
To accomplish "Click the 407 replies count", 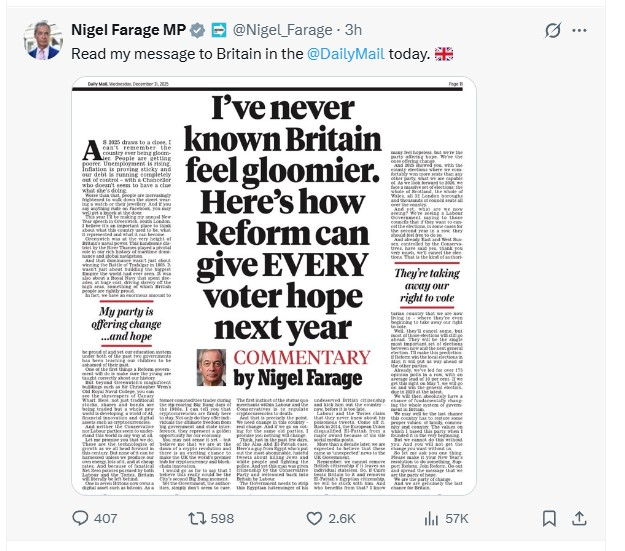I will (107, 520).
